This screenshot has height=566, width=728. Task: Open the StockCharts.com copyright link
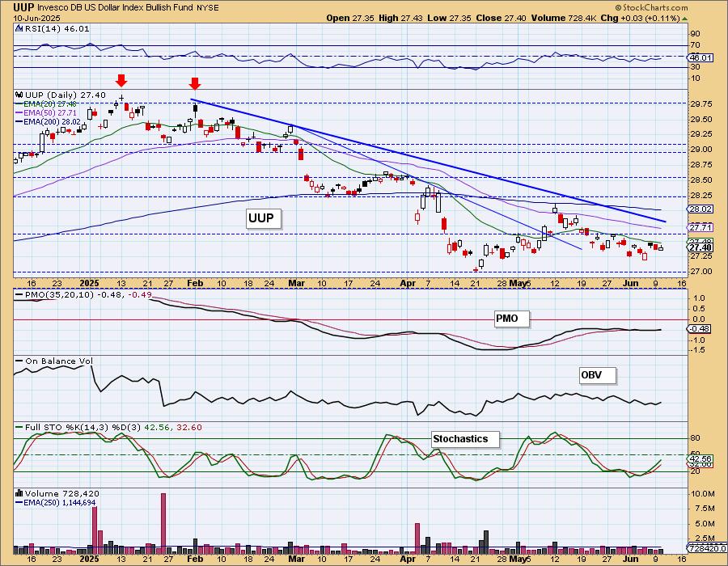click(651, 7)
